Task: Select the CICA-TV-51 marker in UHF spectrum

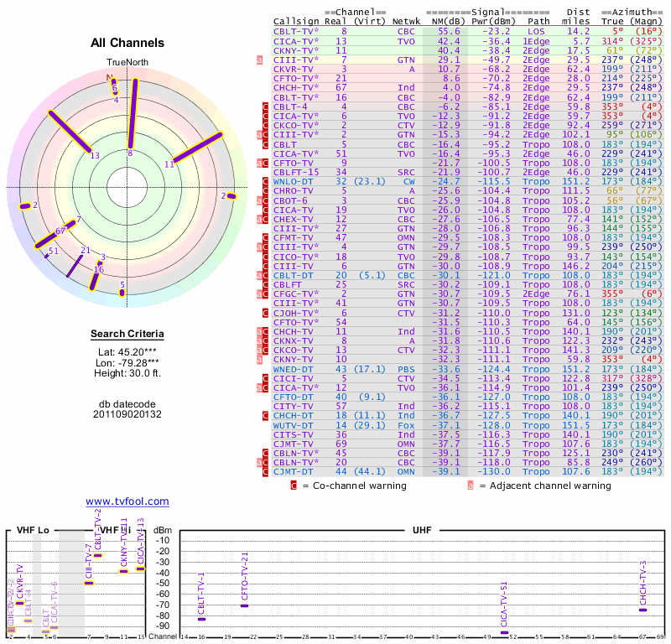Action: point(503,632)
